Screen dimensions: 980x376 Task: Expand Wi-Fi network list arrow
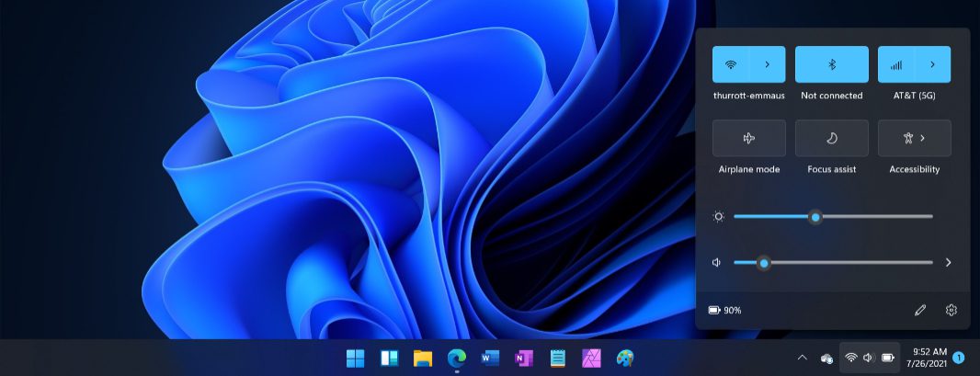tap(768, 65)
